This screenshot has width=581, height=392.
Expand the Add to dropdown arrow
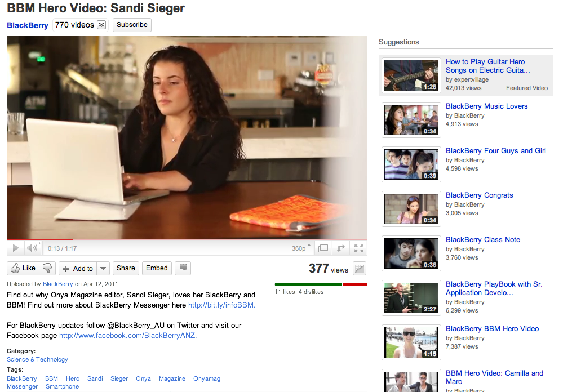(103, 268)
